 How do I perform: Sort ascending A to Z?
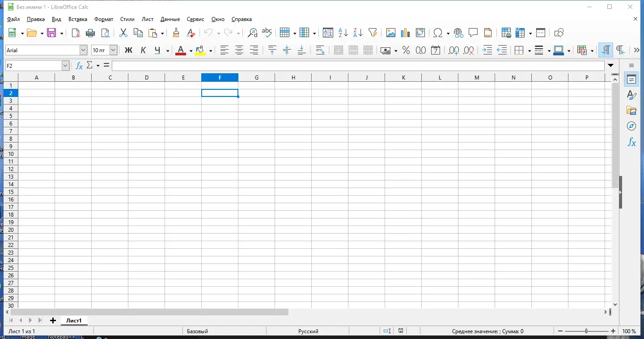click(343, 33)
